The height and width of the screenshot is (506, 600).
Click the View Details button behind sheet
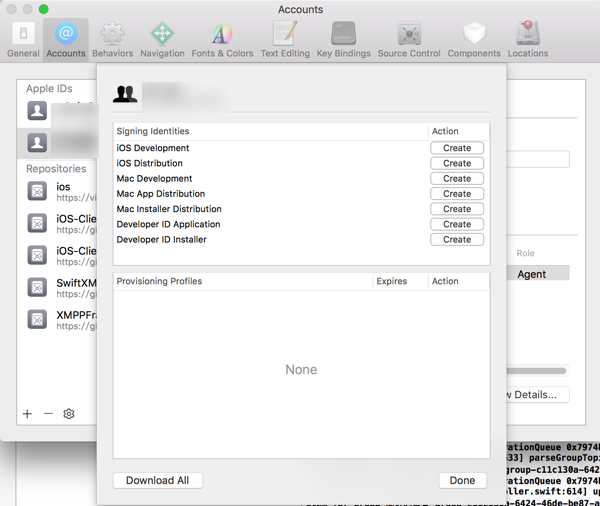coord(538,395)
